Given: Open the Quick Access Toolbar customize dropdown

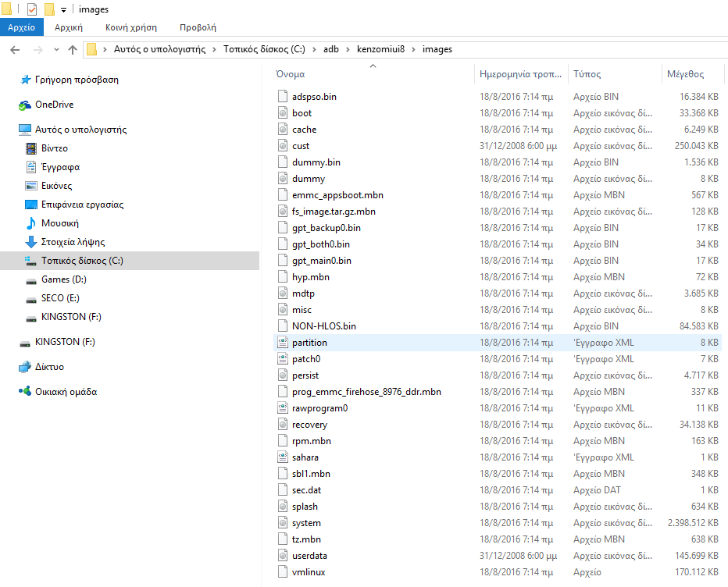Looking at the screenshot, I should tap(63, 10).
